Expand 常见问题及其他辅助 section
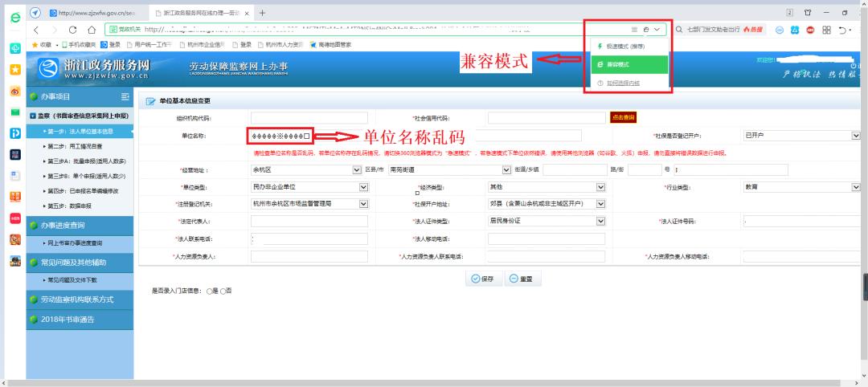The width and height of the screenshot is (868, 387). pyautogui.click(x=80, y=263)
